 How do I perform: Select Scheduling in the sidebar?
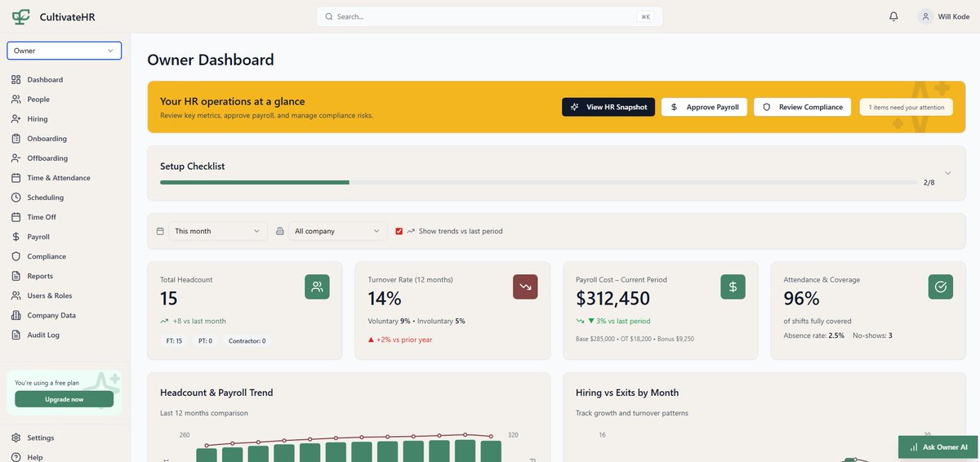[45, 198]
